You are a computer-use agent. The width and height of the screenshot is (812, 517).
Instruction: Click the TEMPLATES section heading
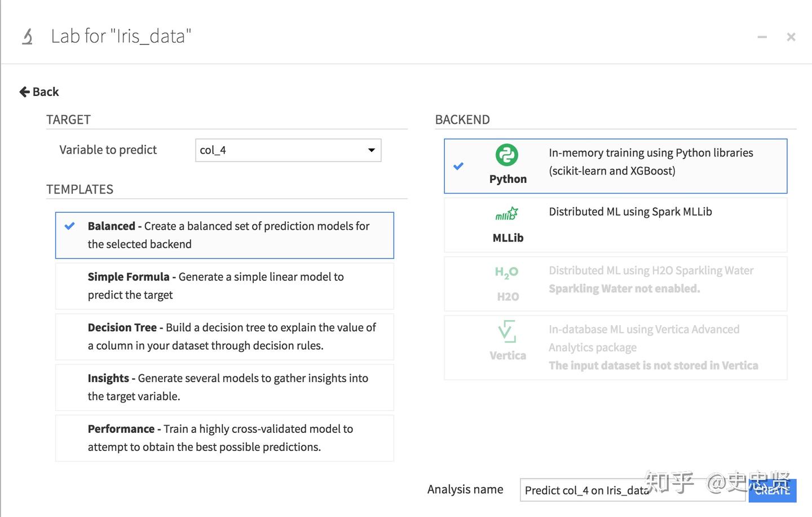tap(80, 190)
